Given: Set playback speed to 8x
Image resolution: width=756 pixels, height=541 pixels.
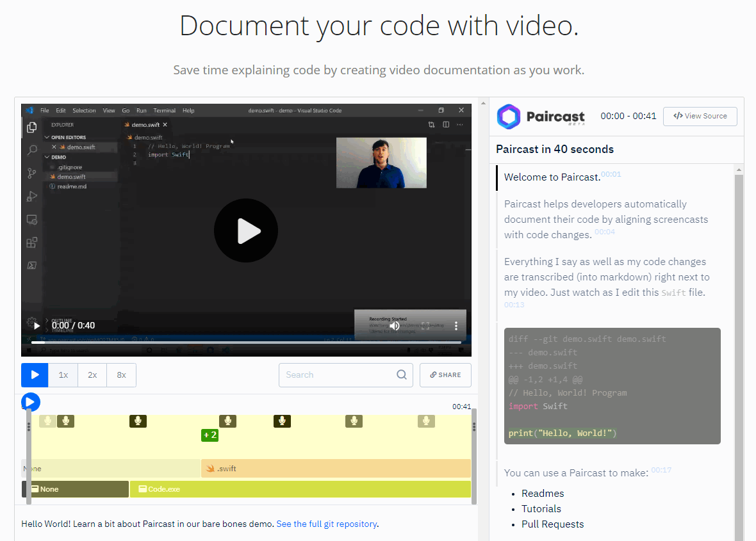Looking at the screenshot, I should pyautogui.click(x=122, y=375).
